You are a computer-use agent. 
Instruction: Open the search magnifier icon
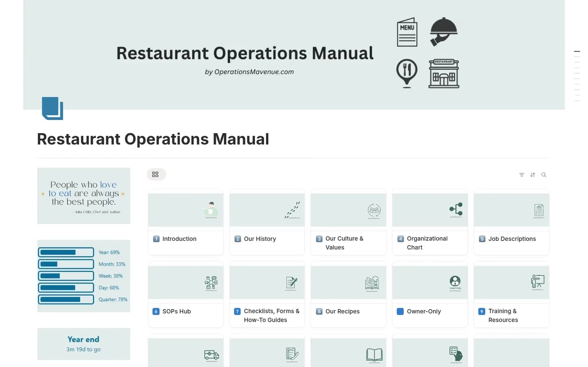coord(544,175)
